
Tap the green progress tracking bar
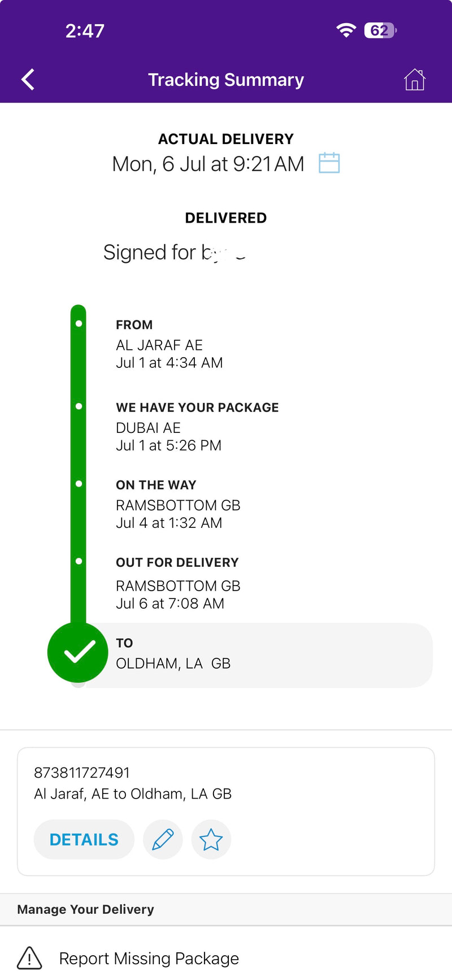click(x=78, y=463)
